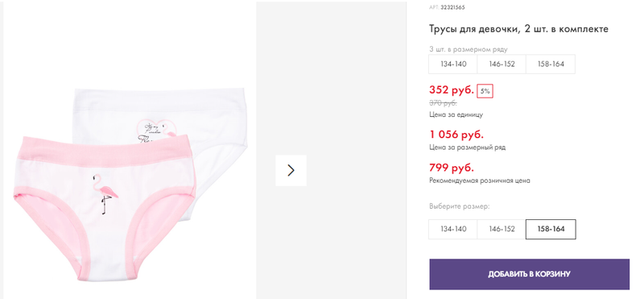Click the Выберите размер label
Viewport: 644px width, 299px height.
coord(459,206)
